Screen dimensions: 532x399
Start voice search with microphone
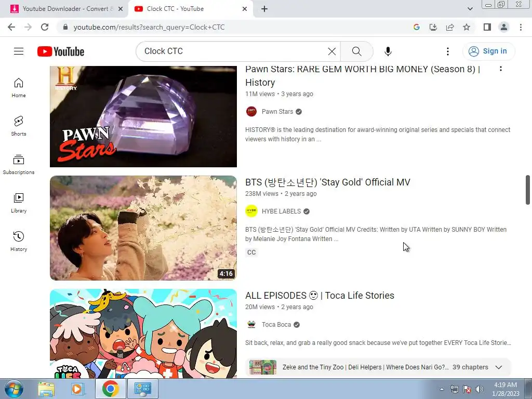(x=388, y=51)
